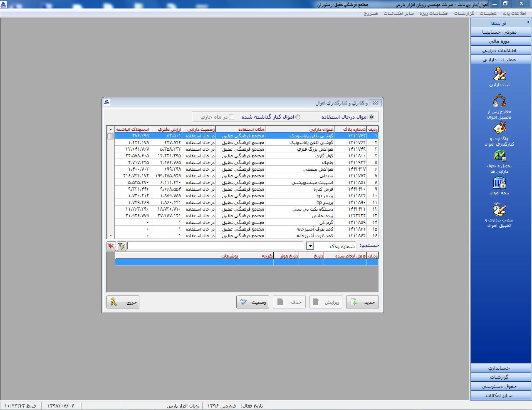
Task: Sort by the استهلاک انباشته column header
Action: click(132, 129)
